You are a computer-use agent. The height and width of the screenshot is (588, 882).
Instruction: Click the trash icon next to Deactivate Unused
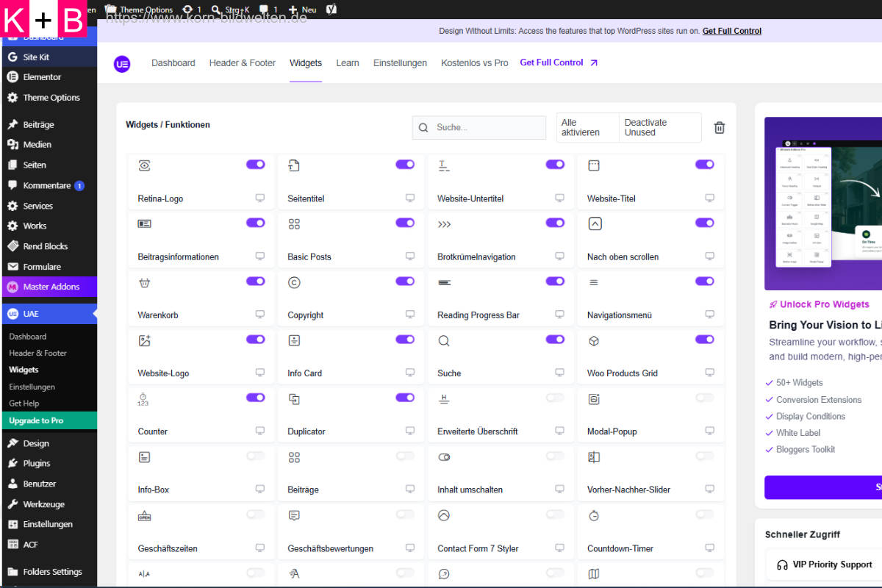(720, 128)
